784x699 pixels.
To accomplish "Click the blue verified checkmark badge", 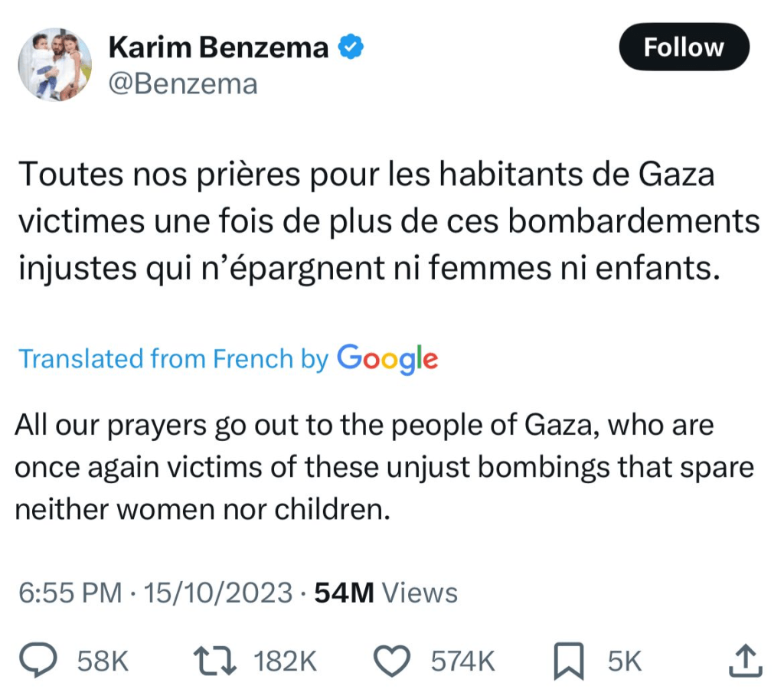I will tap(351, 48).
